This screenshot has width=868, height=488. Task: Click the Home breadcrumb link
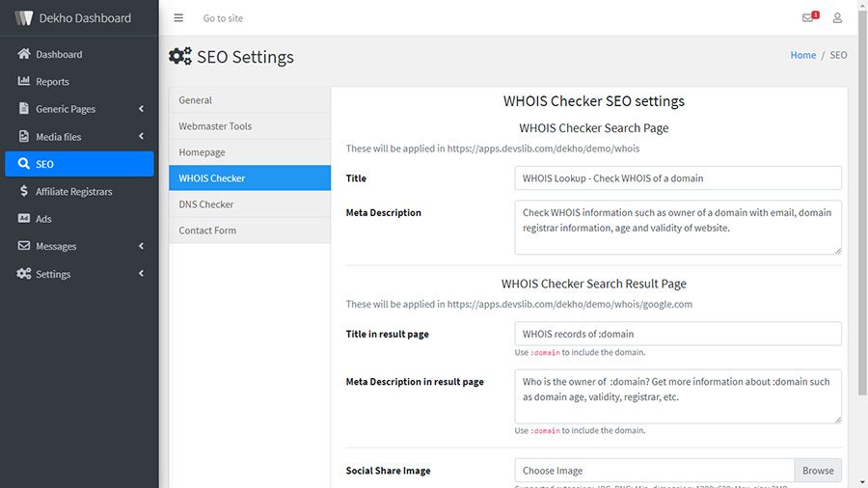tap(803, 55)
